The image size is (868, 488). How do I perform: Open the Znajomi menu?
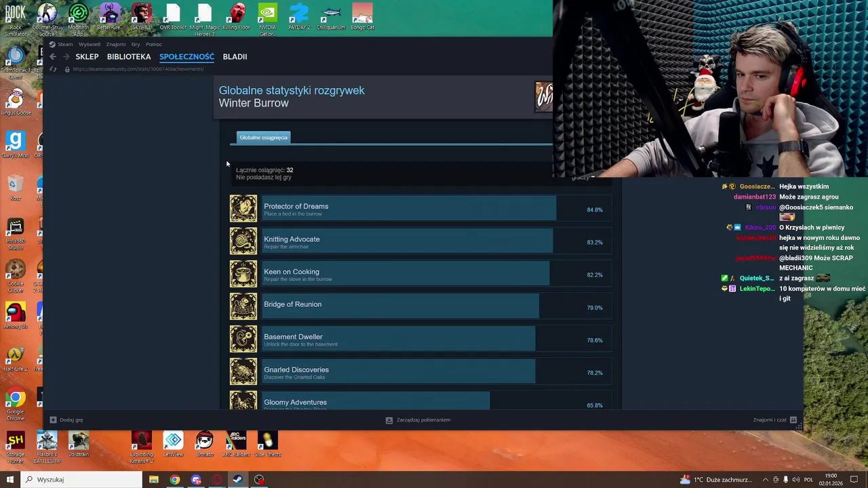point(115,44)
